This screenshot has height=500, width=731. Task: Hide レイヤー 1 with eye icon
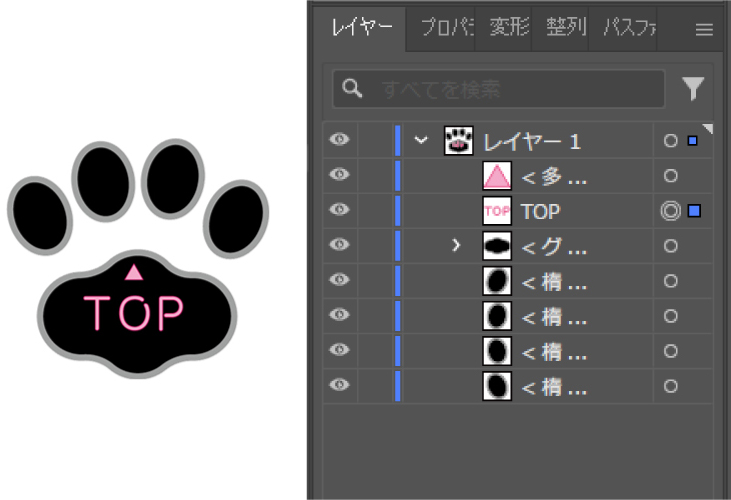tap(340, 141)
